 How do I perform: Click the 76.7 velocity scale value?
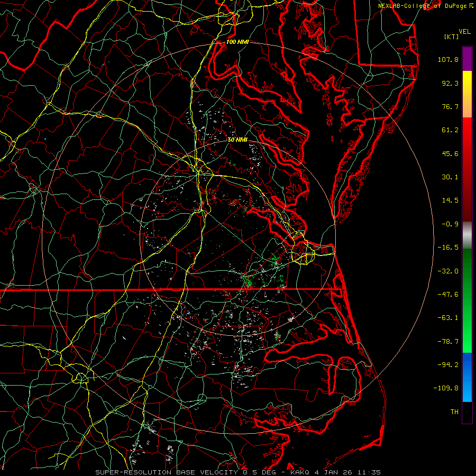click(450, 106)
